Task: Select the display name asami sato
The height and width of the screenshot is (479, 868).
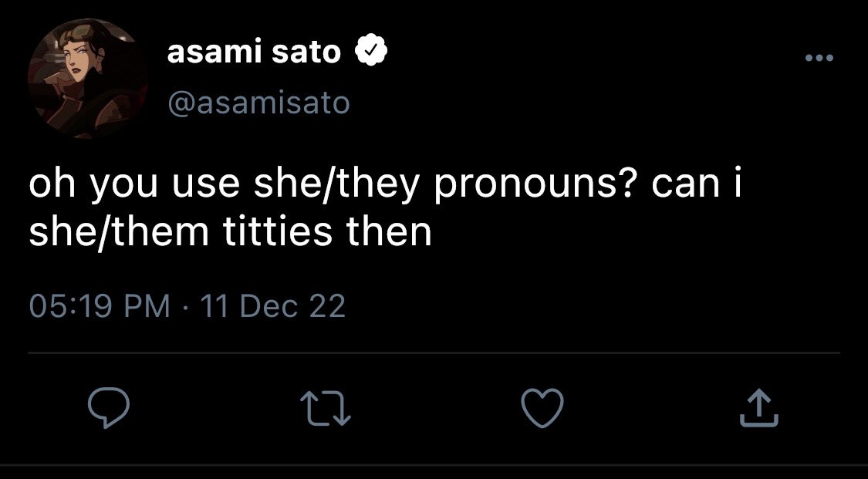Action: click(x=254, y=52)
